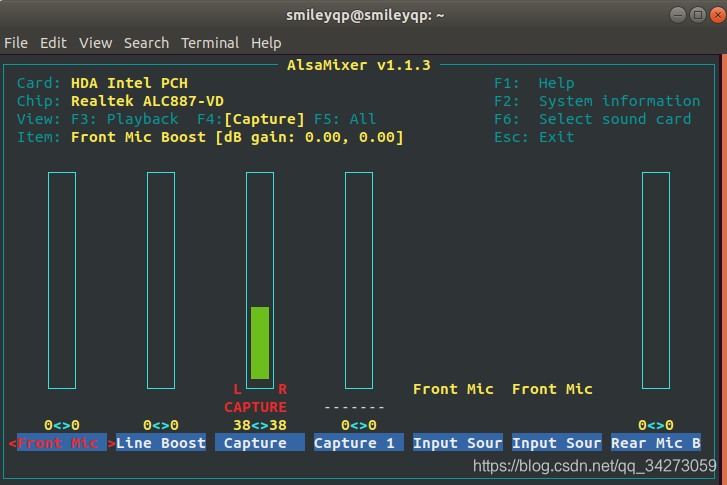Click the 0<>0 value above Rear Mic B
The image size is (727, 485).
point(656,425)
